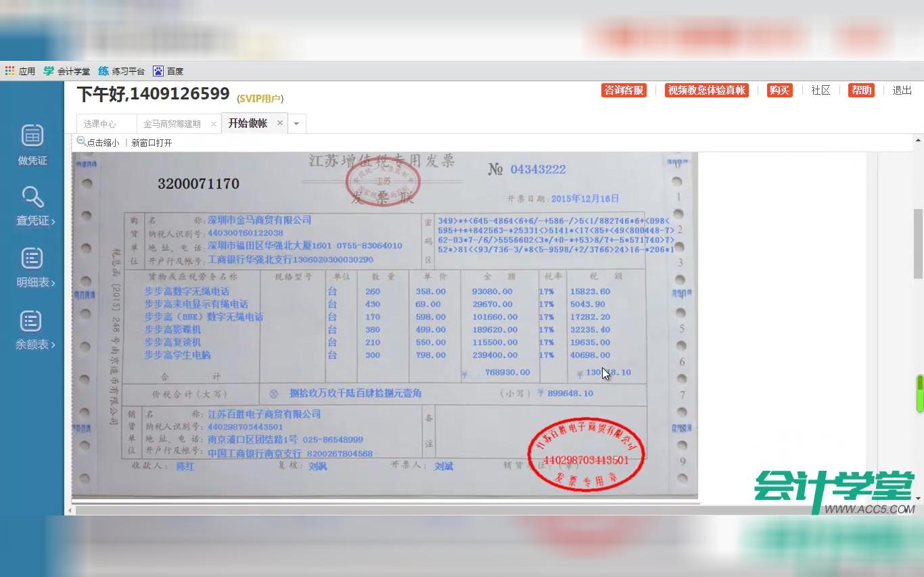Open the 练习平台 bookmark
This screenshot has width=924, height=577.
[x=121, y=71]
